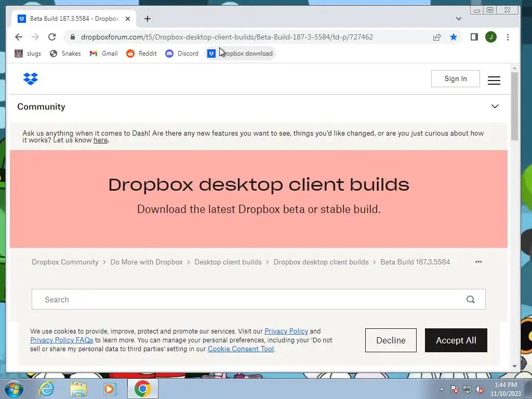Click the Accept All cookies button

coord(456,340)
